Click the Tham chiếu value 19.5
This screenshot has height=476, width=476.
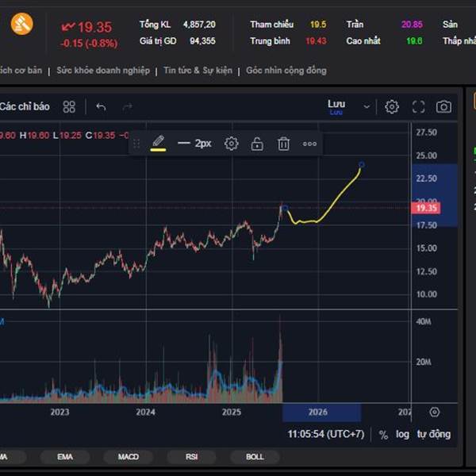(318, 25)
